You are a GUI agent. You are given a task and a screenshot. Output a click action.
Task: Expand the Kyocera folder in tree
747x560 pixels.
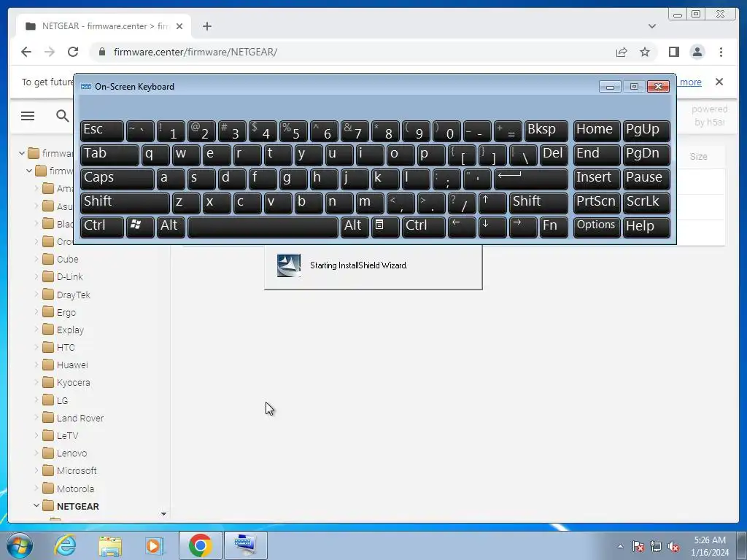pyautogui.click(x=36, y=382)
